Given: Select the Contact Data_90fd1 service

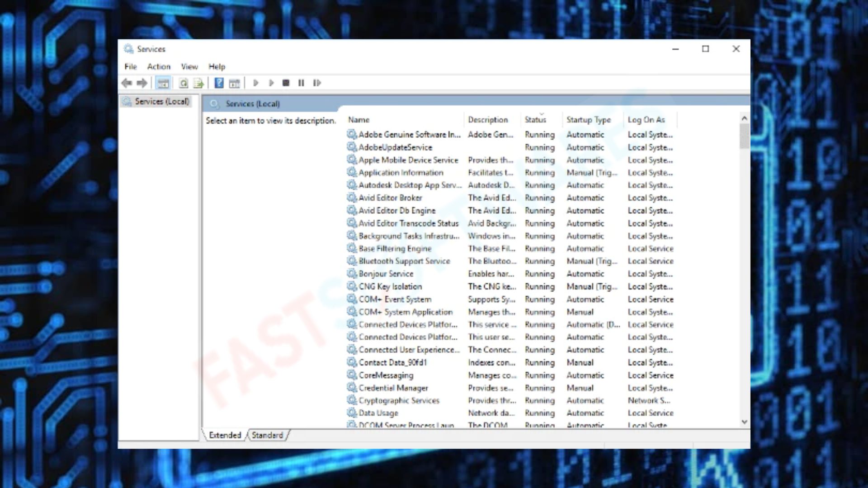Looking at the screenshot, I should (x=512, y=362).
